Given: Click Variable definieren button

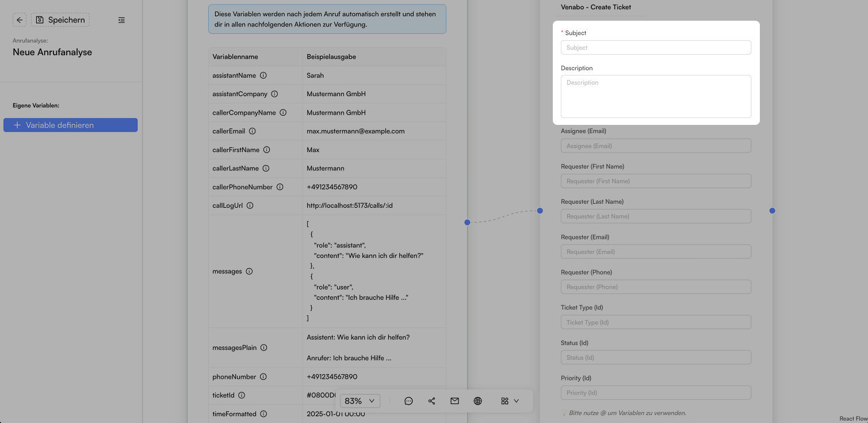Looking at the screenshot, I should [70, 125].
